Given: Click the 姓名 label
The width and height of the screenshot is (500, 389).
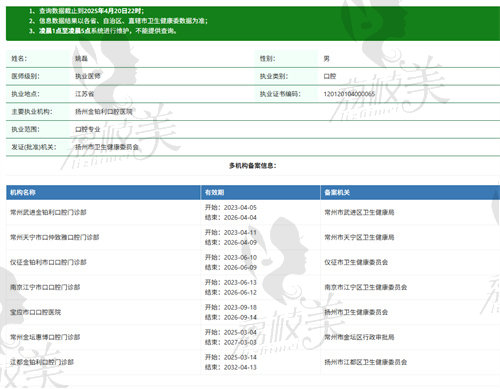Looking at the screenshot, I should pos(19,59).
